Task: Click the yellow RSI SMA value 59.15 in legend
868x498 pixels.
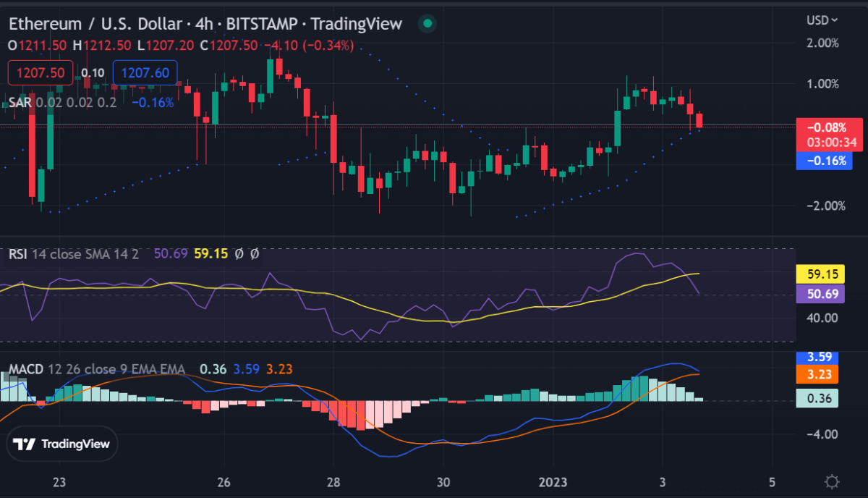Action: 211,254
